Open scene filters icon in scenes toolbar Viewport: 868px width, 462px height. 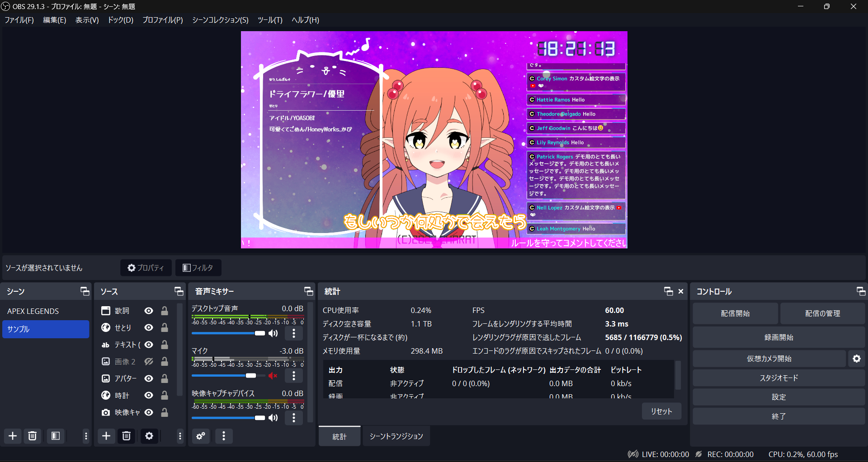pos(56,436)
